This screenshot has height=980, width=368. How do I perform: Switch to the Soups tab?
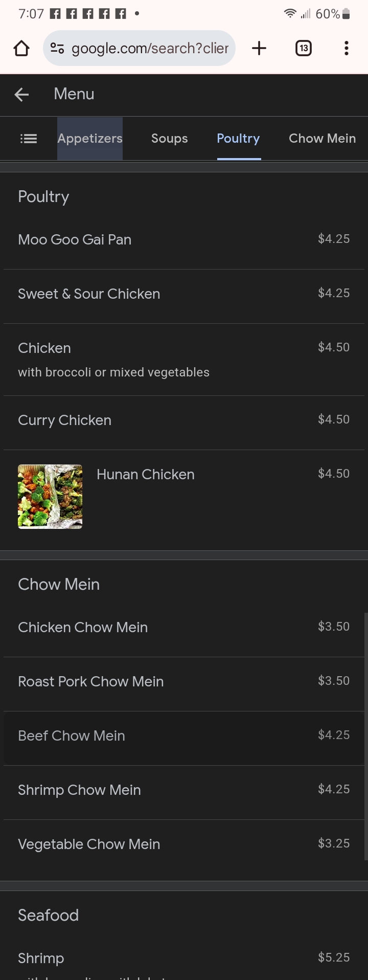point(169,139)
